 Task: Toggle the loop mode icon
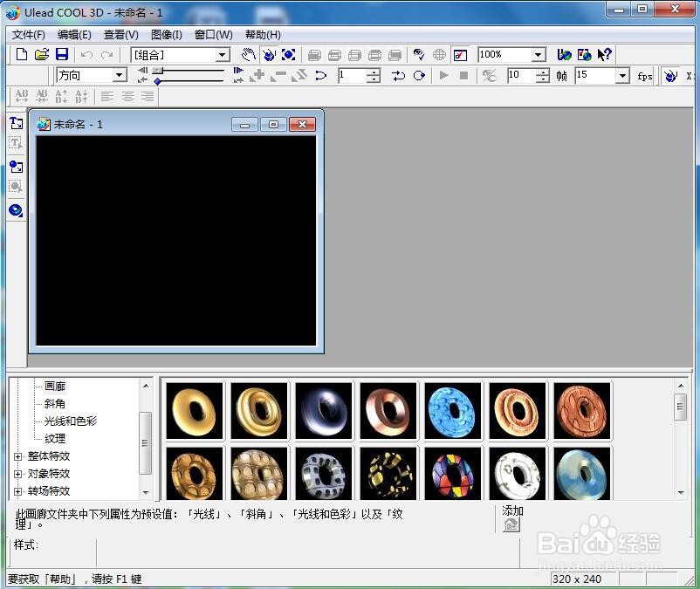click(419, 76)
